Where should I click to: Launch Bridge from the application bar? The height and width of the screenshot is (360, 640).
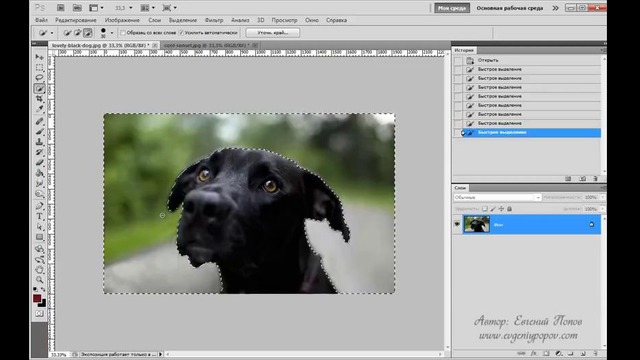60,8
